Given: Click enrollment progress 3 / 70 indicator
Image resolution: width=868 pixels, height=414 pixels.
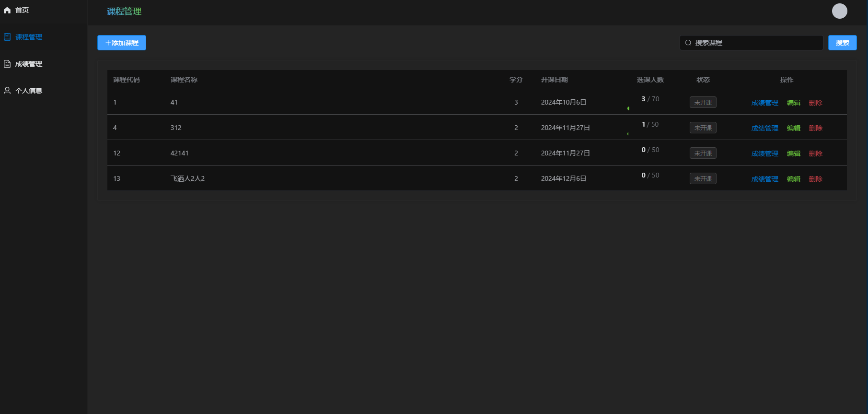Looking at the screenshot, I should tap(650, 99).
